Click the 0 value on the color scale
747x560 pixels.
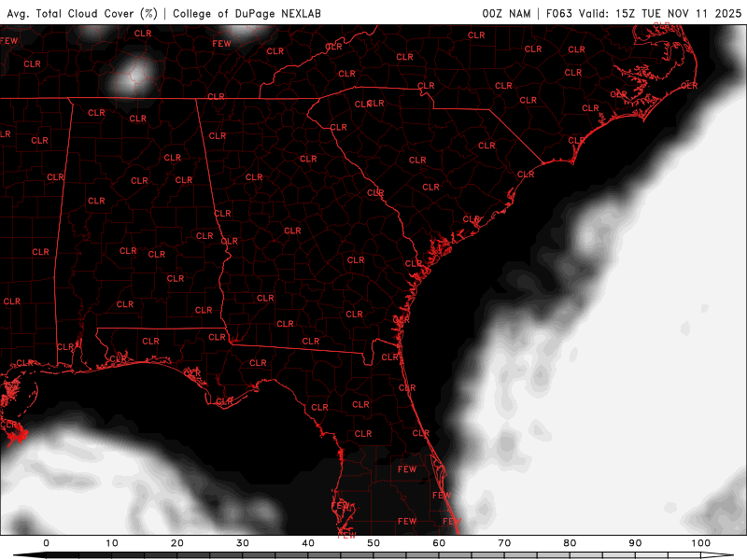click(x=46, y=543)
